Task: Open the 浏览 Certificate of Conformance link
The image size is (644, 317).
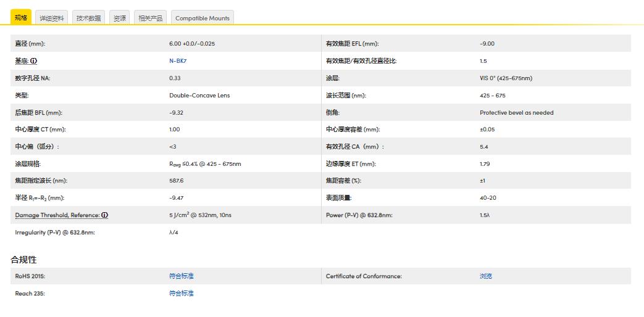Action: (x=486, y=276)
